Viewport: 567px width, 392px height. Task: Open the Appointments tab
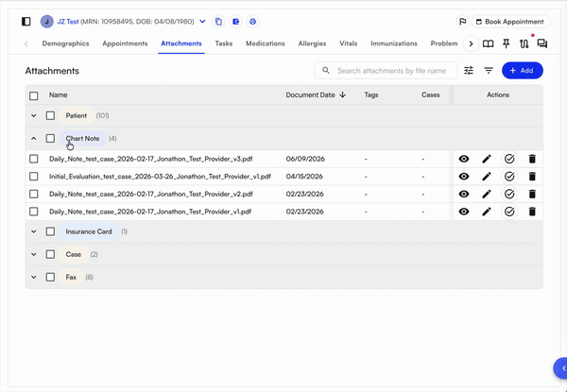pos(125,43)
